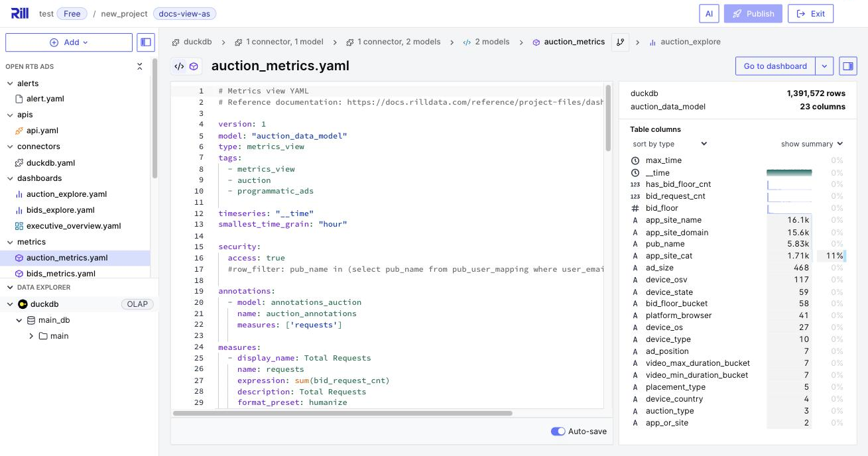Collapse the main_db database node
This screenshot has width=868, height=456.
[x=19, y=320]
